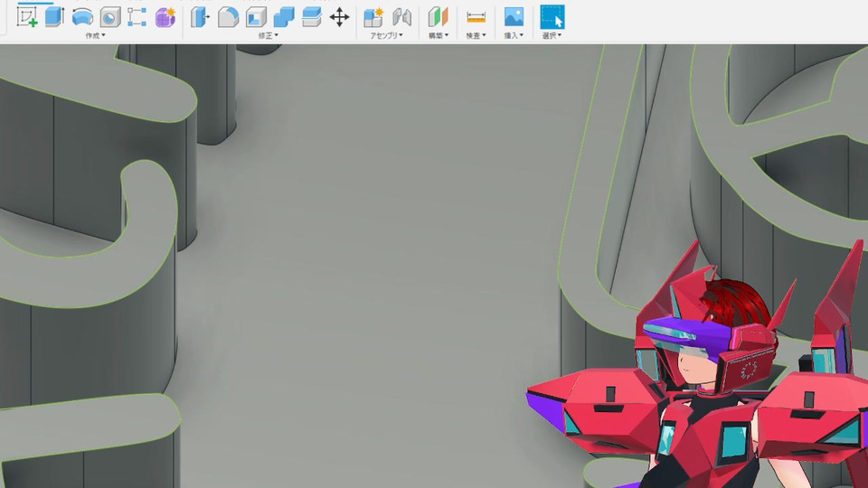The image size is (868, 488).
Task: Select the Press Pull tool
Action: coord(201,17)
